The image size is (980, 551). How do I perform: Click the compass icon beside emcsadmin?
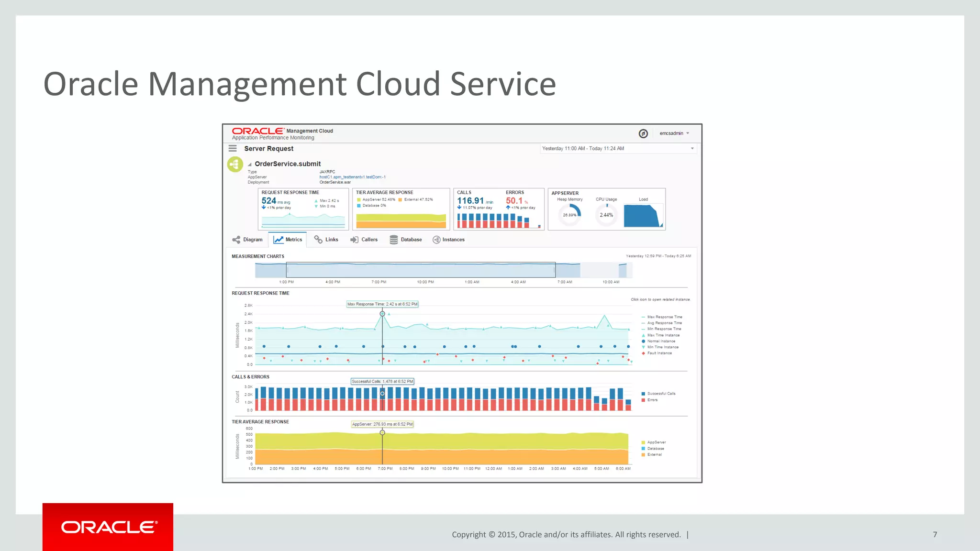643,133
